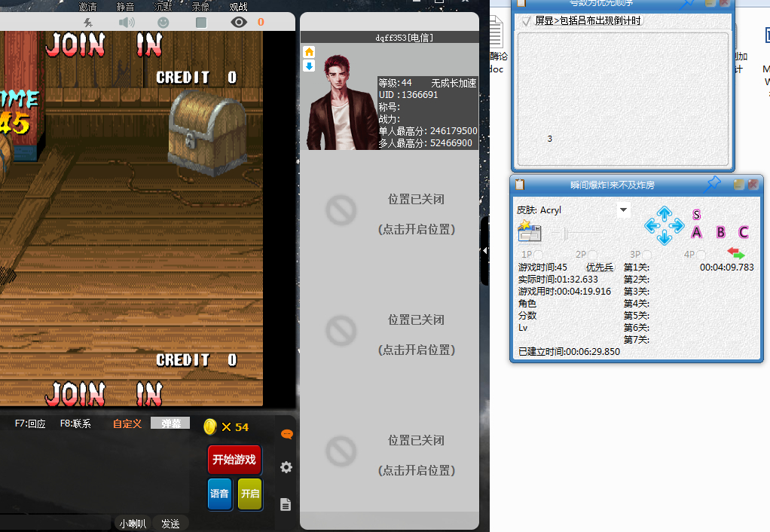This screenshot has height=532, width=770.
Task: Click the blue download arrow icon
Action: (309, 66)
